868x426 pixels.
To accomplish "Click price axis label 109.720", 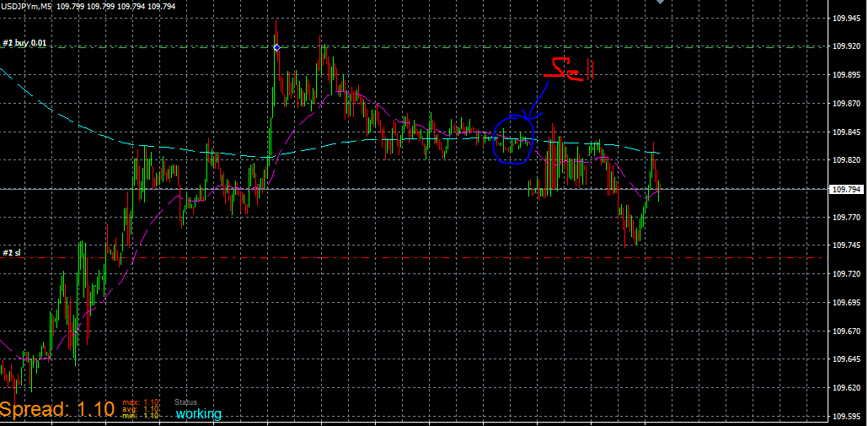I will [x=846, y=273].
